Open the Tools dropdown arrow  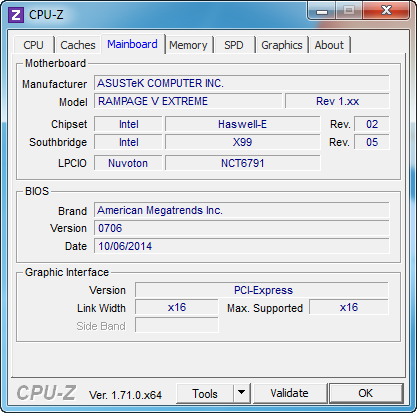pyautogui.click(x=241, y=393)
